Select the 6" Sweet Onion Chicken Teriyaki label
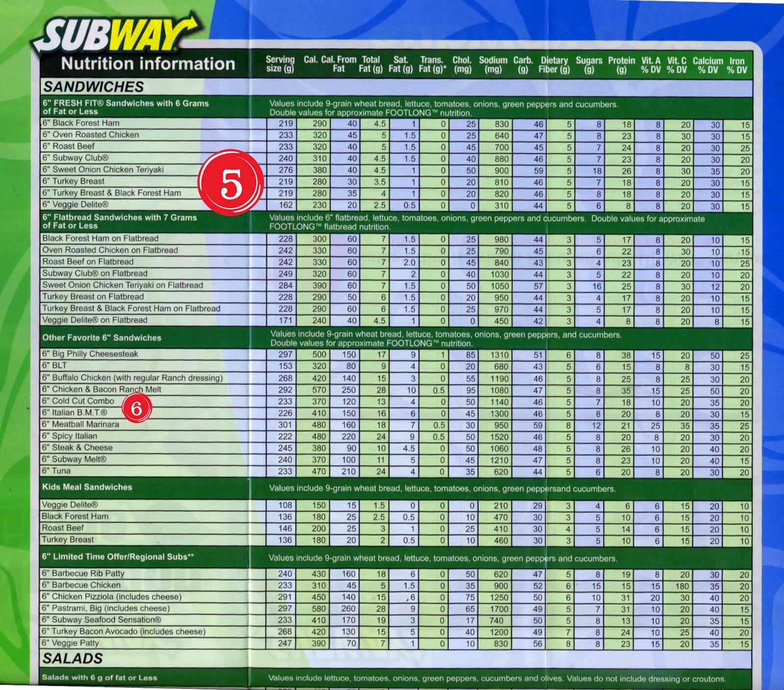This screenshot has width=784, height=690. [x=103, y=169]
